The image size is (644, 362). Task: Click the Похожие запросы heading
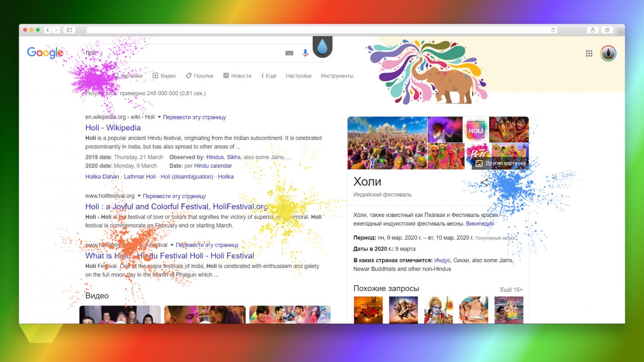(386, 288)
